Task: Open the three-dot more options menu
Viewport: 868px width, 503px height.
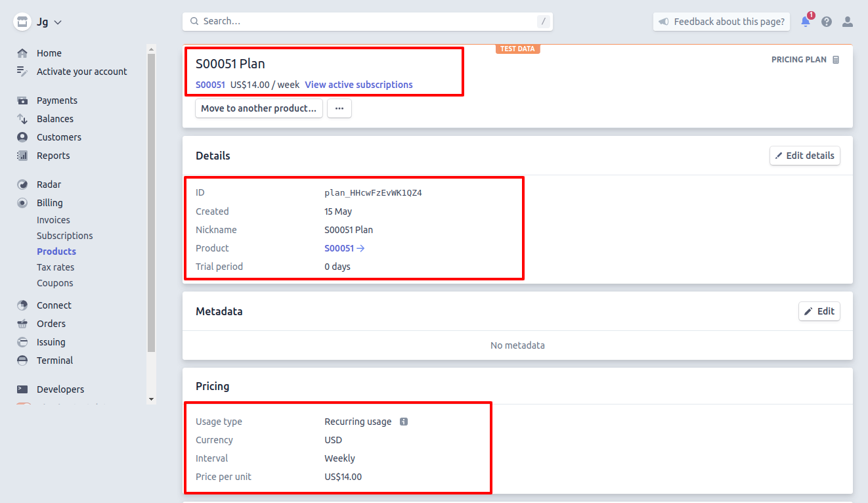Action: coord(339,108)
